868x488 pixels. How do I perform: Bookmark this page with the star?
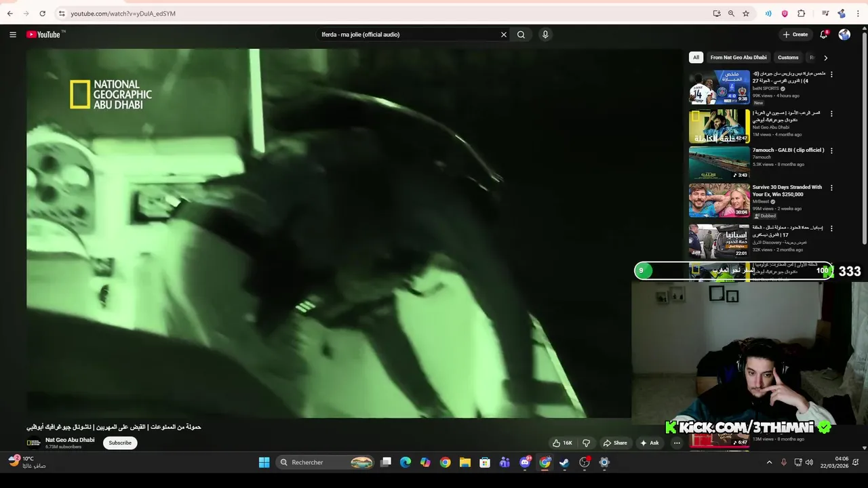click(745, 14)
